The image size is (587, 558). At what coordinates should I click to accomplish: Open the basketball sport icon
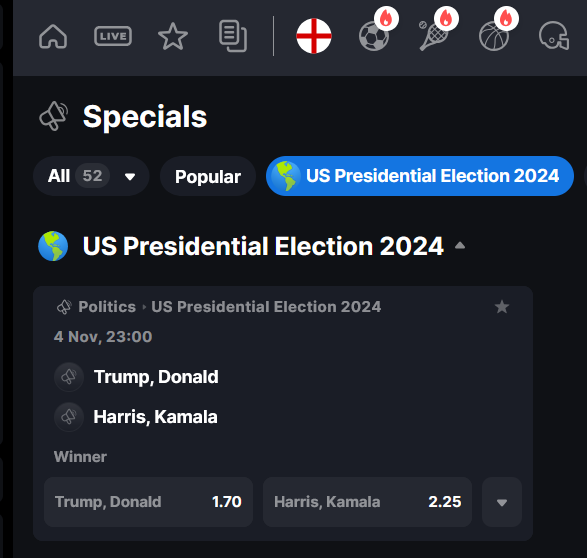pyautogui.click(x=494, y=36)
